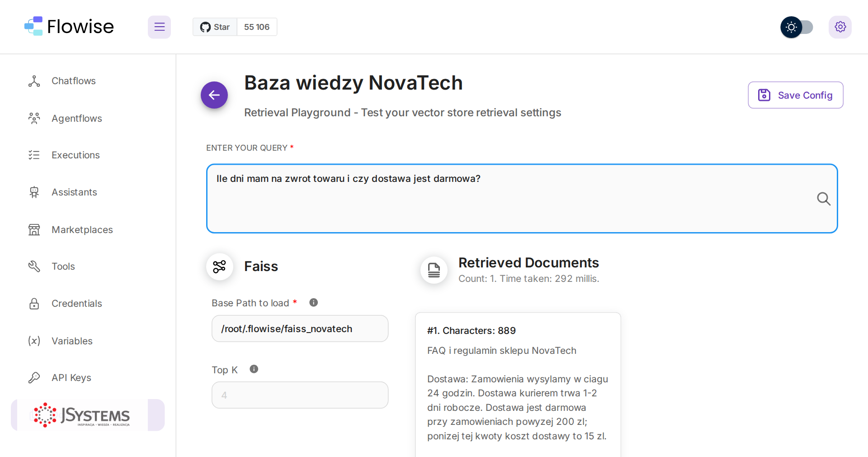
Task: Show info for Base Path to load
Action: pos(313,303)
